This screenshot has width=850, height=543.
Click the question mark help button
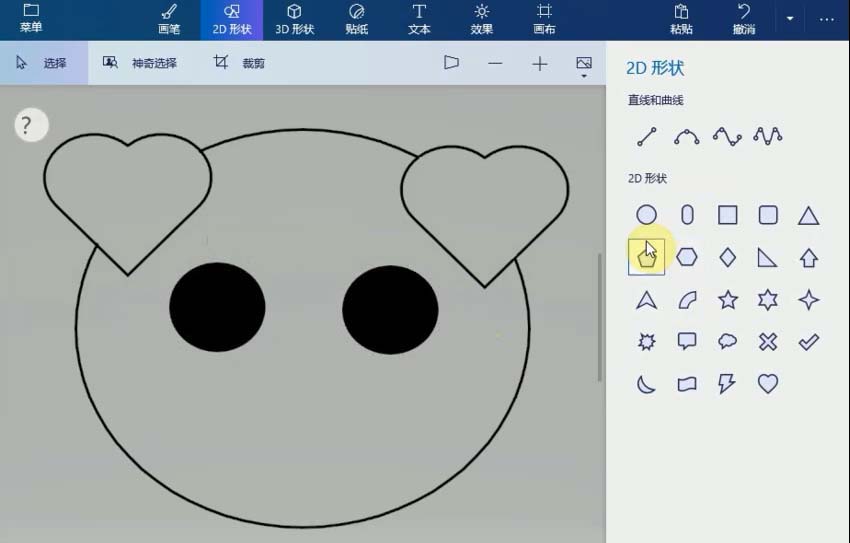[31, 125]
